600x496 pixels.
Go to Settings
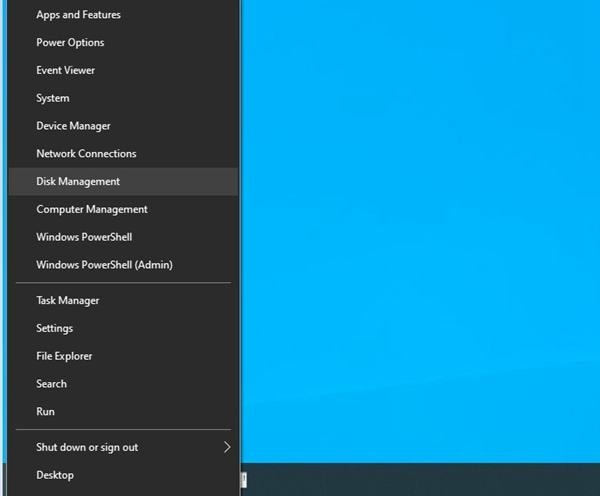[x=123, y=328]
